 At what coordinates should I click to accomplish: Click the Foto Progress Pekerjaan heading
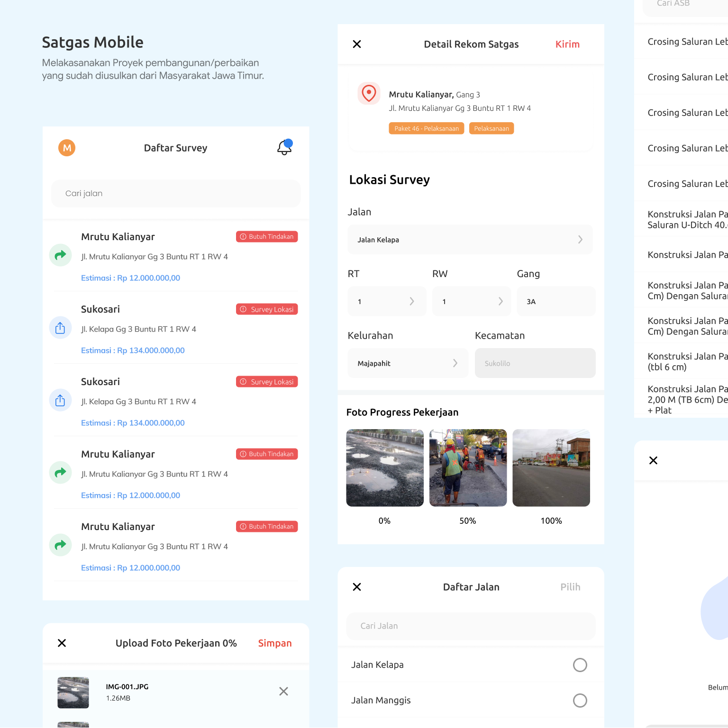click(x=402, y=412)
